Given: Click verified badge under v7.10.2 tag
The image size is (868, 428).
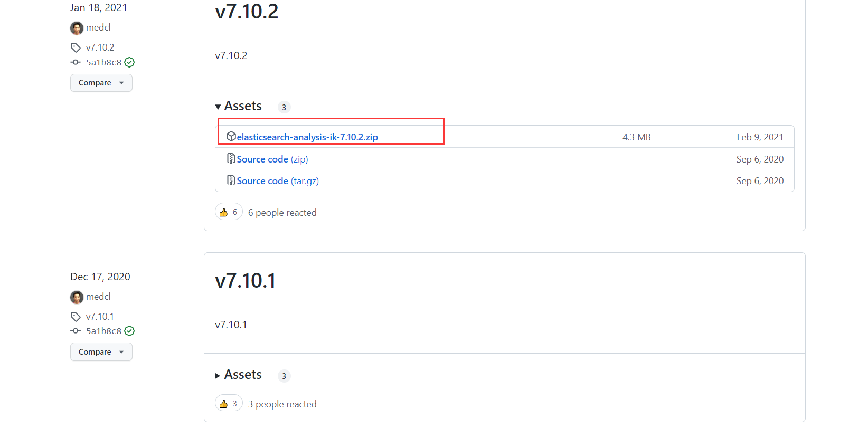Looking at the screenshot, I should click(129, 62).
